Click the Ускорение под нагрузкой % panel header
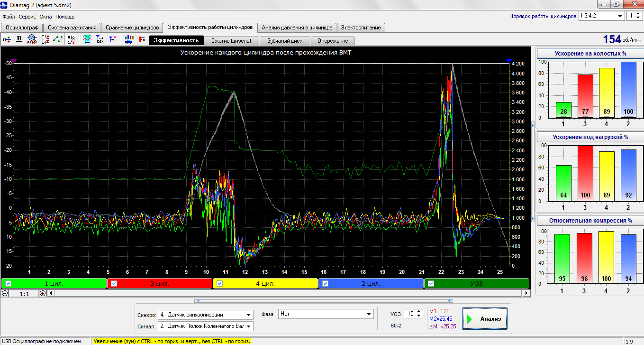Image resolution: width=644 pixels, height=345 pixels. pos(590,137)
